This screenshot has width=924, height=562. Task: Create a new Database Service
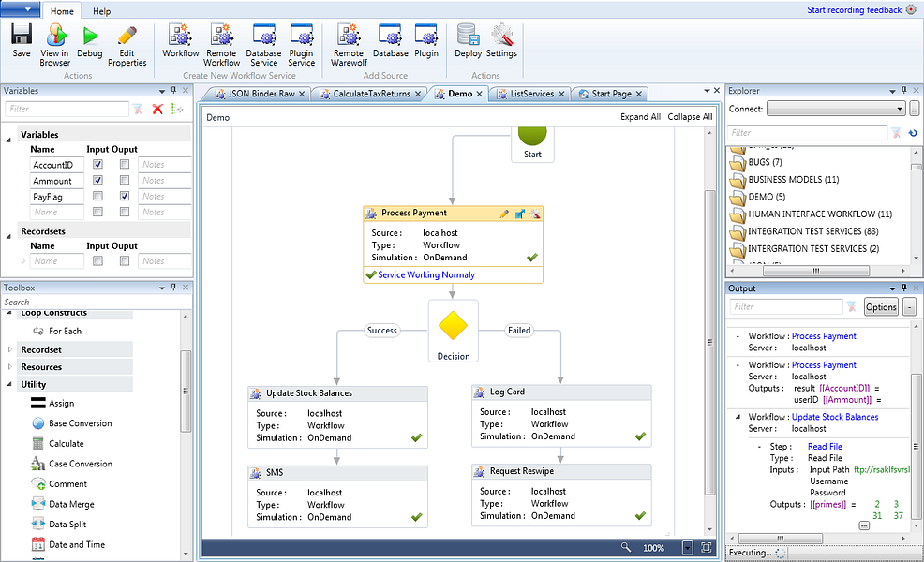click(x=263, y=37)
